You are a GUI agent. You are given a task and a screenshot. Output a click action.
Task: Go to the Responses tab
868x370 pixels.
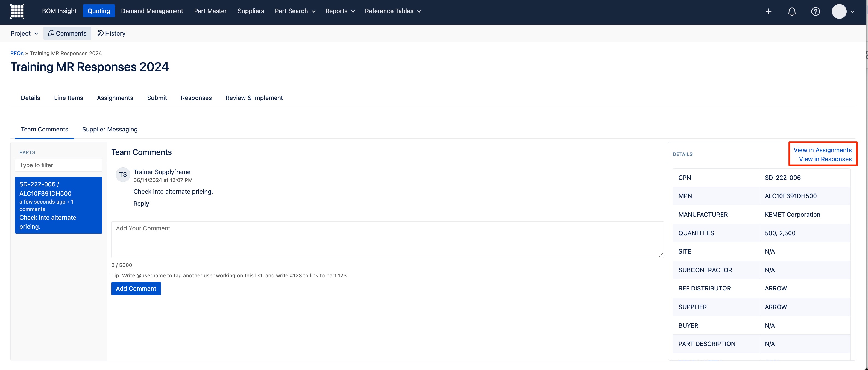[196, 98]
